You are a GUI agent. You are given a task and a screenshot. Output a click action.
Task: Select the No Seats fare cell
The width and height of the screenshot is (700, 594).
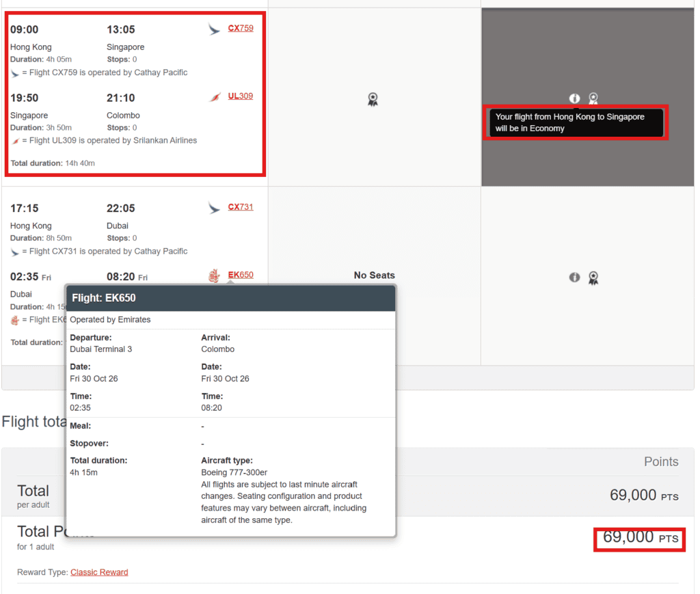coord(374,275)
